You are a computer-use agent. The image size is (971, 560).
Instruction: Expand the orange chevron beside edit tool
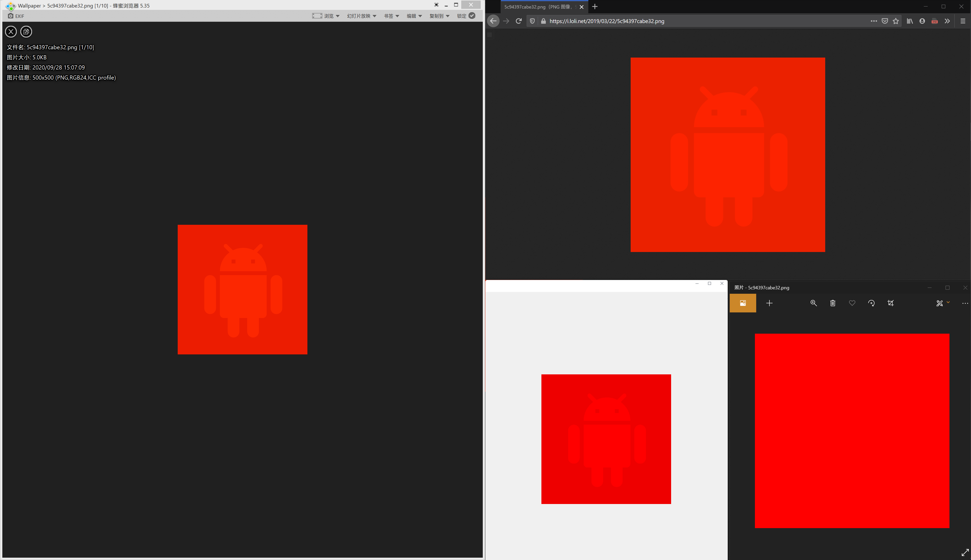pos(948,302)
